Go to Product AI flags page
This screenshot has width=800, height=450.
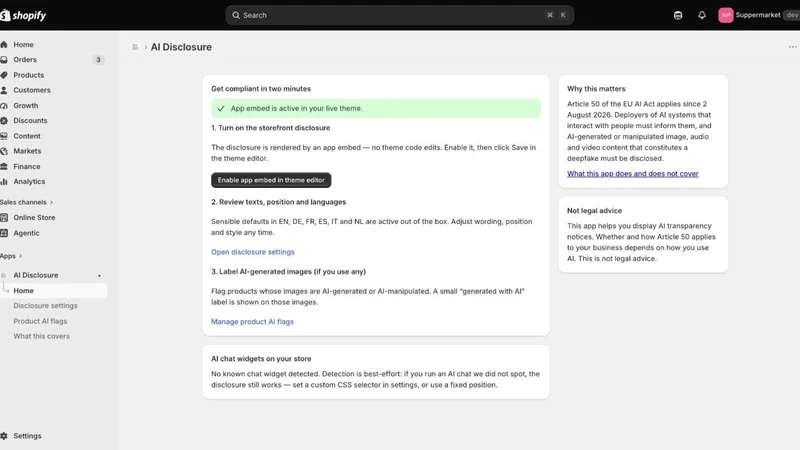(x=40, y=321)
